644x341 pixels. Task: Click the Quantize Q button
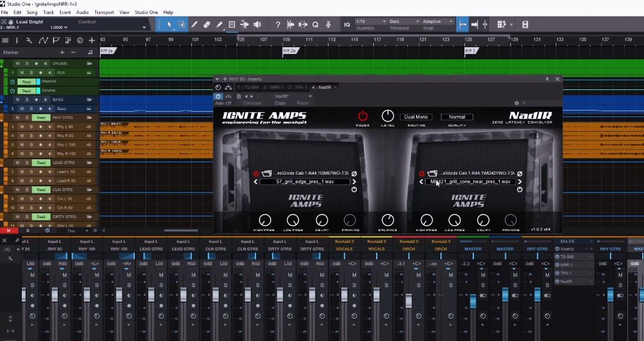(x=316, y=25)
